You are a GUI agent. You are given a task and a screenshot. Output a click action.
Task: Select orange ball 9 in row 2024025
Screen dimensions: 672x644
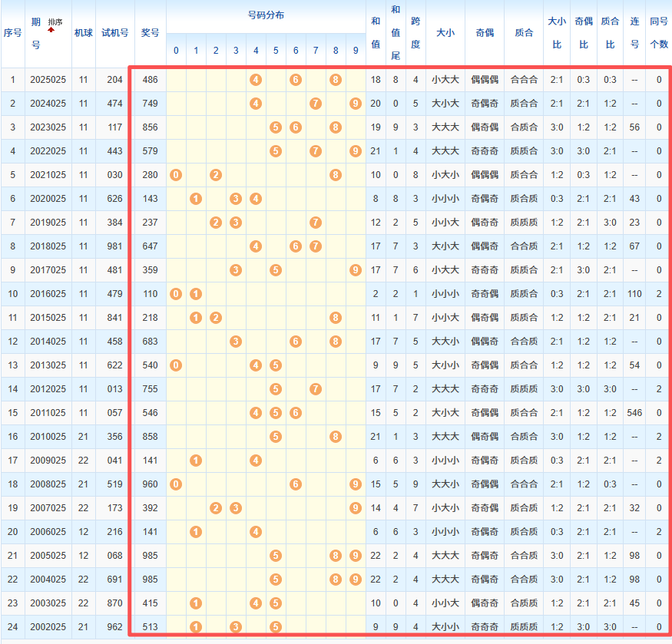pos(355,104)
